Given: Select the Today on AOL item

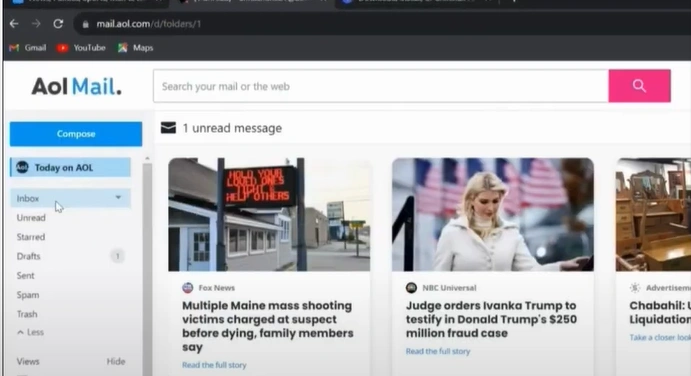Looking at the screenshot, I should tap(70, 168).
